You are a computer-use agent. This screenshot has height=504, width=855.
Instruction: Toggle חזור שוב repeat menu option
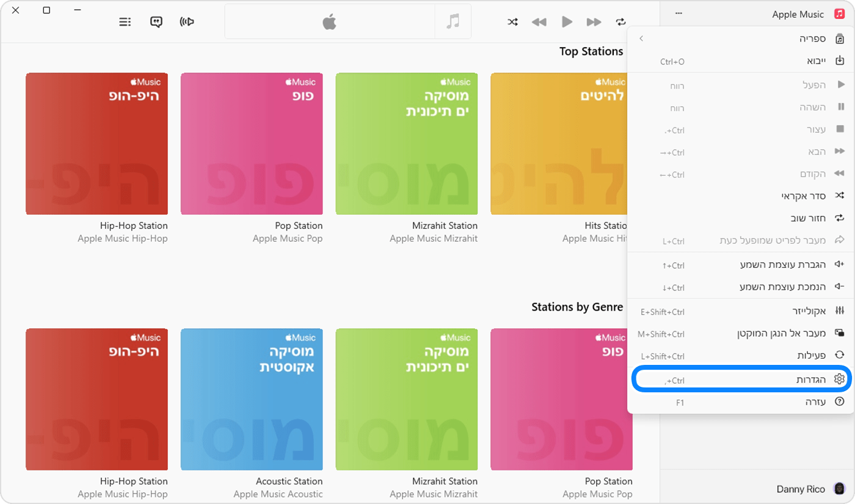pyautogui.click(x=741, y=218)
